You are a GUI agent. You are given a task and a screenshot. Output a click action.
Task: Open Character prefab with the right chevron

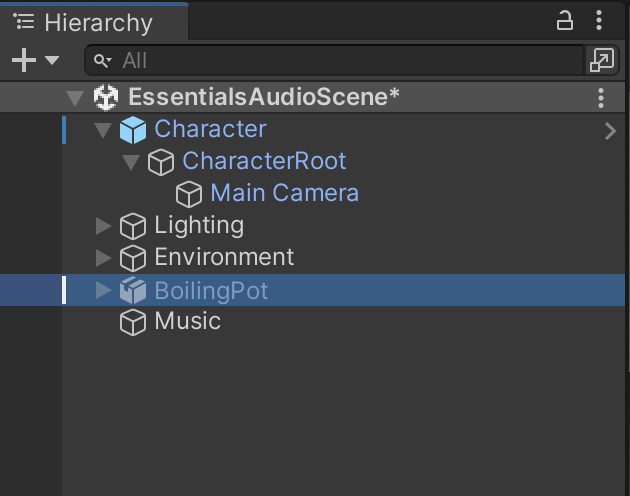610,130
